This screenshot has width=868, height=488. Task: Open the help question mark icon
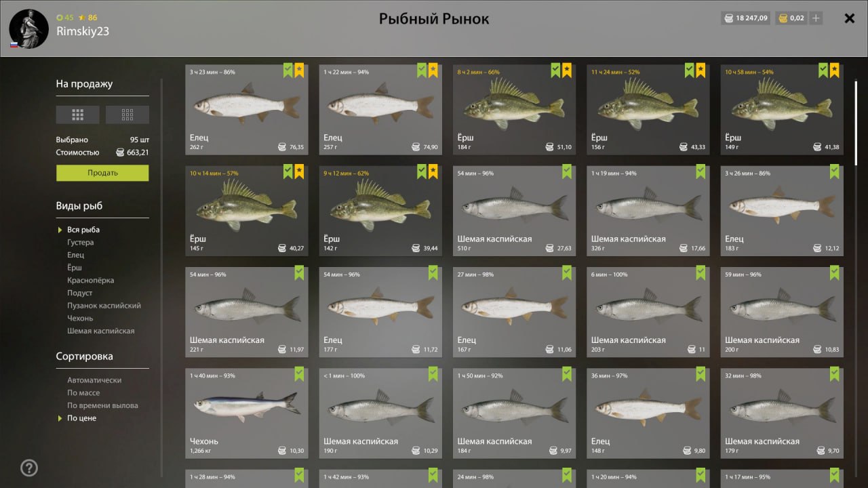coord(29,468)
